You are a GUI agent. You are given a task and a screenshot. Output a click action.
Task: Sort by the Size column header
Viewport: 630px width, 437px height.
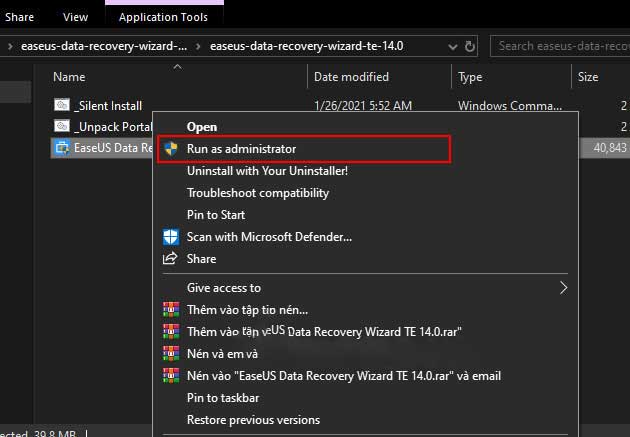pyautogui.click(x=588, y=77)
